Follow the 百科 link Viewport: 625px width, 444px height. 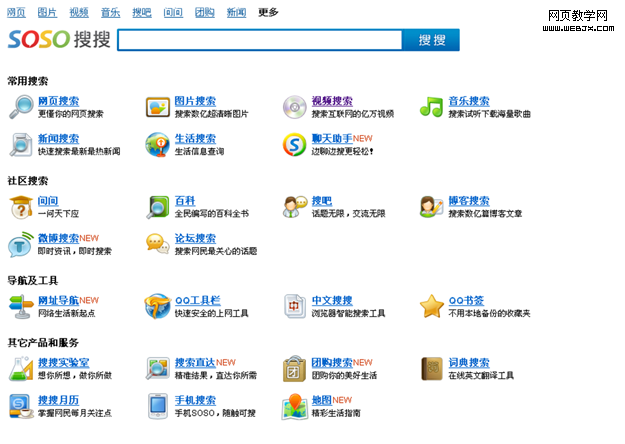pyautogui.click(x=185, y=201)
